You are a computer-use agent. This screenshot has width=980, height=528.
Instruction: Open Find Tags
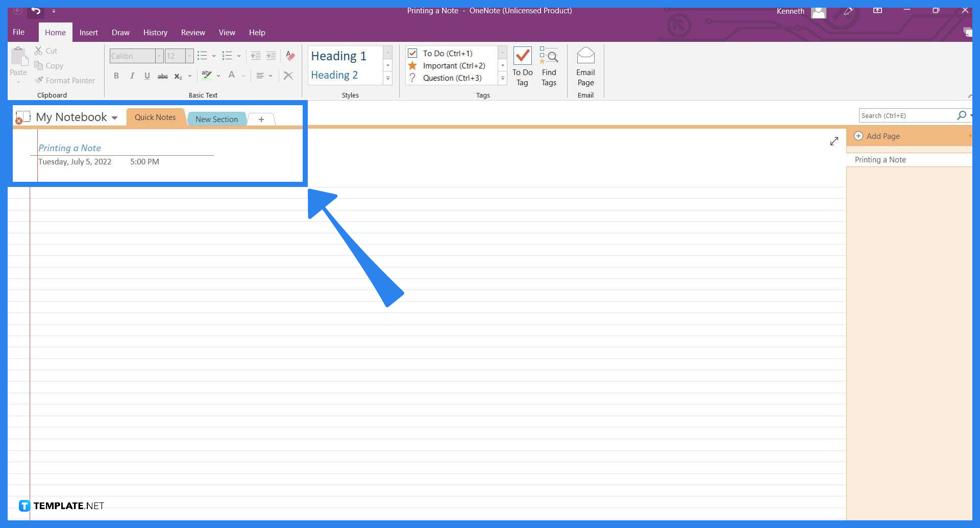(x=549, y=66)
